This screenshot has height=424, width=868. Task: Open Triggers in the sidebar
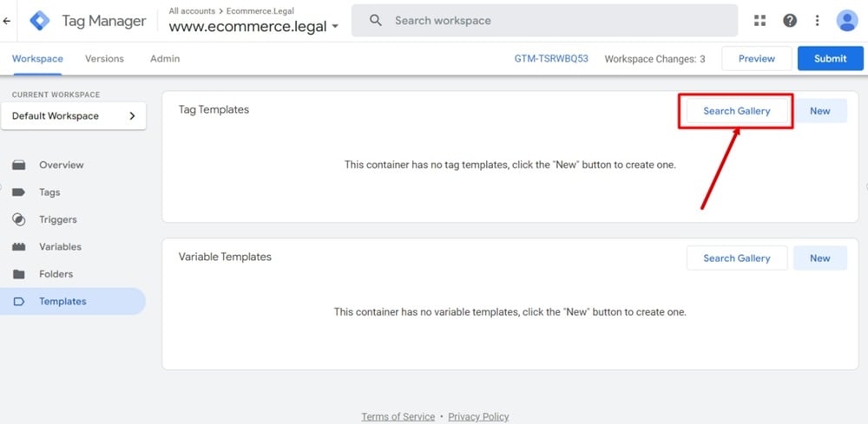(x=58, y=219)
